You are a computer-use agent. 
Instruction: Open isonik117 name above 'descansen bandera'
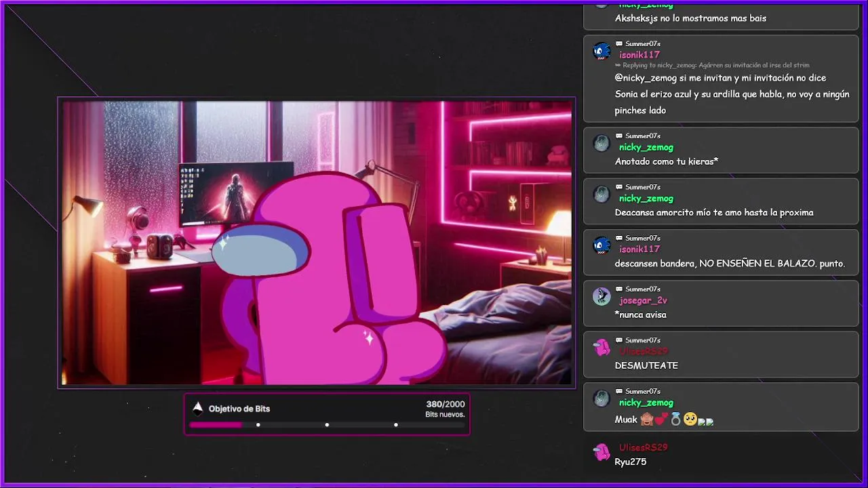click(639, 249)
